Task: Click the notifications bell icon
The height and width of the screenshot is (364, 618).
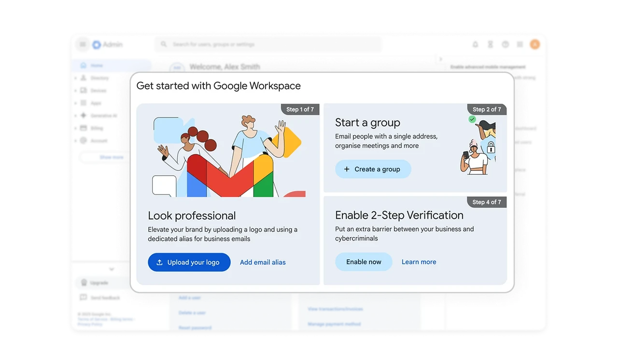Action: (475, 44)
